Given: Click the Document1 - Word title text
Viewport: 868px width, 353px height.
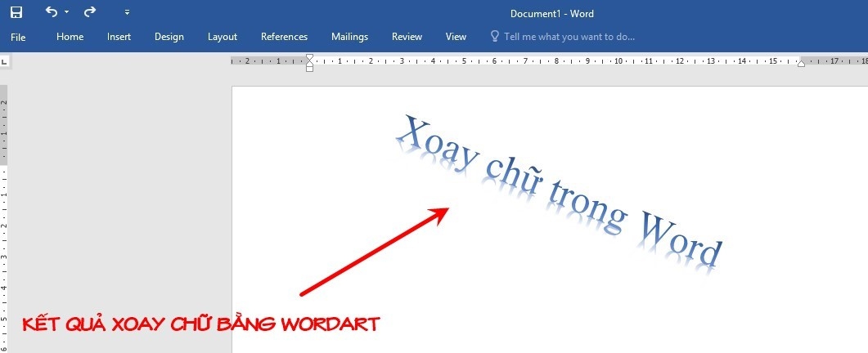Looking at the screenshot, I should tap(551, 14).
